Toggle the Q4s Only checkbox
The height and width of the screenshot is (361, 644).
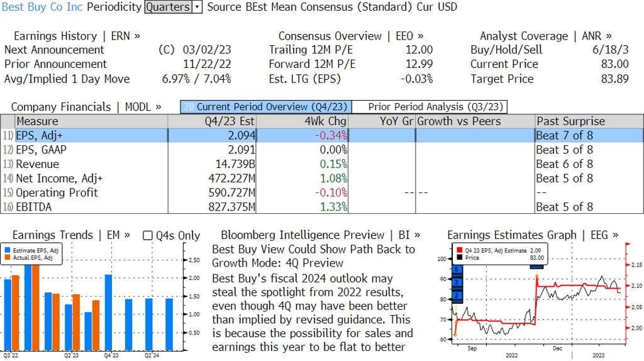coord(147,236)
